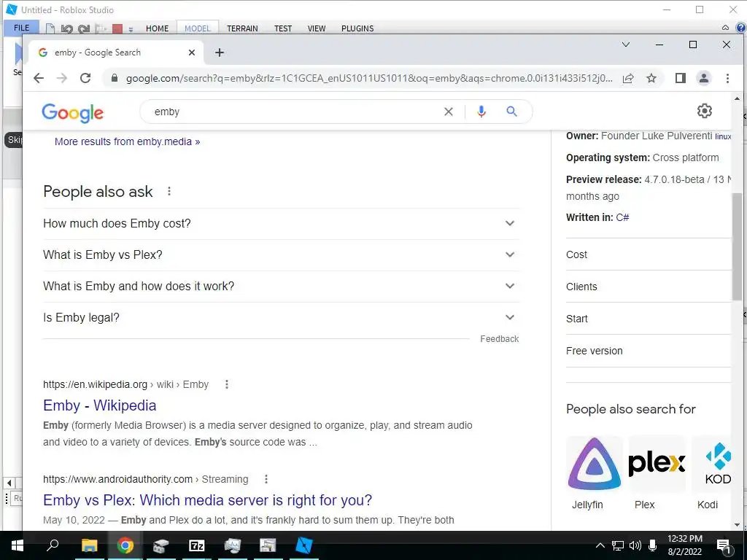Clear the emby search query
This screenshot has height=560, width=747.
(449, 112)
